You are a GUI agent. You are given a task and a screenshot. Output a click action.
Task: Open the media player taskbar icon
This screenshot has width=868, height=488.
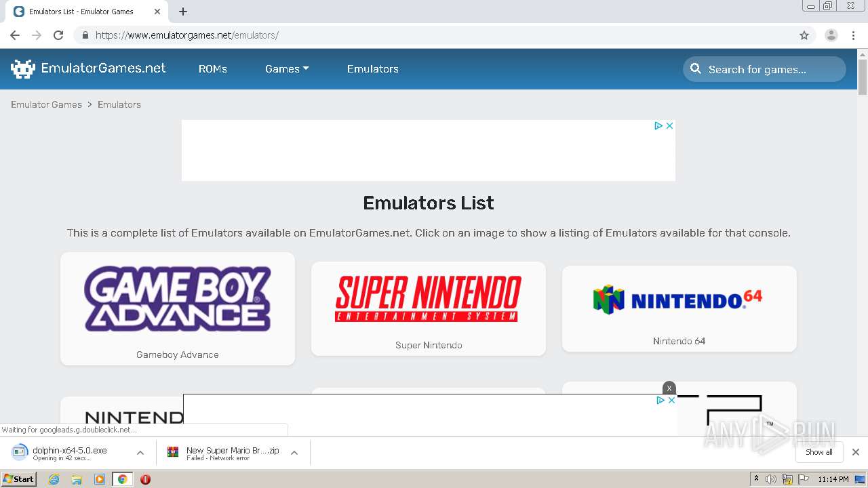pos(100,479)
